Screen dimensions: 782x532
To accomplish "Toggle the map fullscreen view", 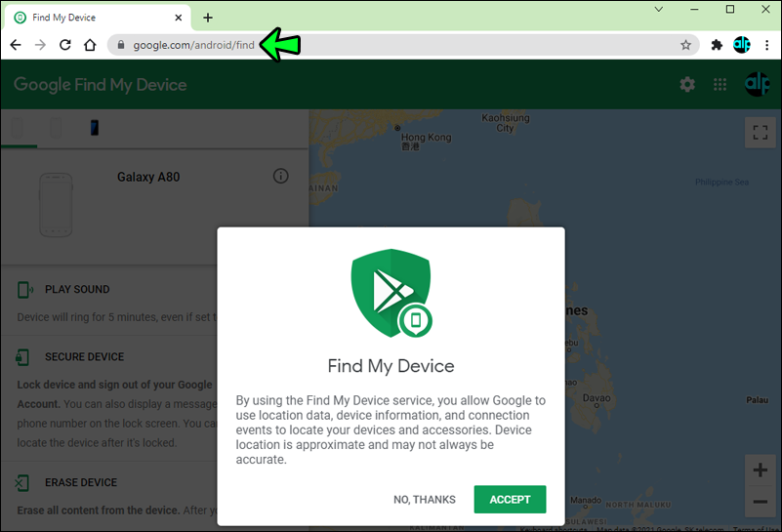I will 761,132.
